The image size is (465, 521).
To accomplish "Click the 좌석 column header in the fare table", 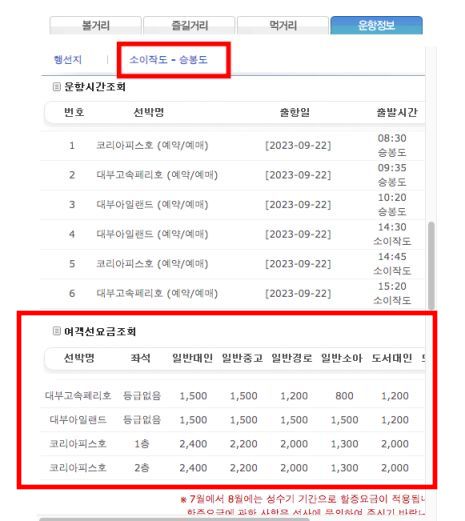I will point(140,358).
